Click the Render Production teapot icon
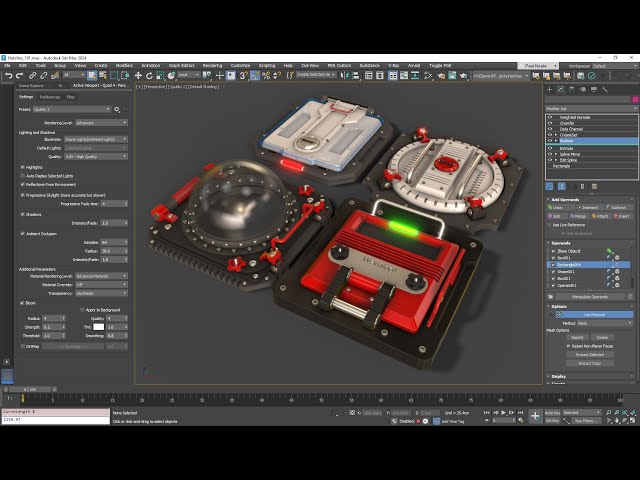Screen dimensions: 640x480 tap(463, 76)
